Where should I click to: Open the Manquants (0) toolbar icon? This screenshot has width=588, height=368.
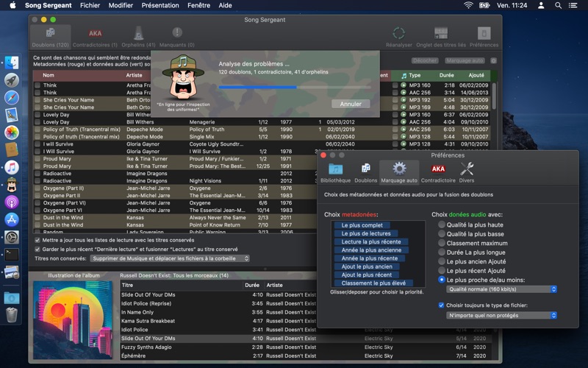coord(177,38)
